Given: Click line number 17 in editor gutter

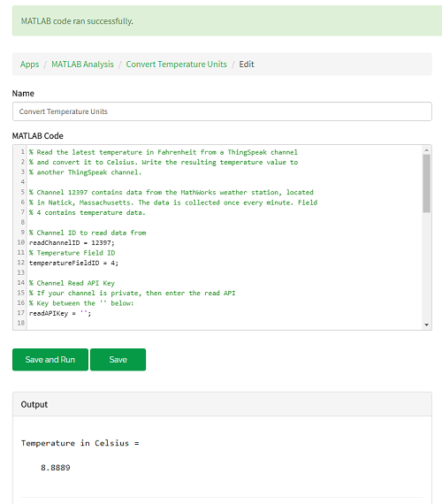Looking at the screenshot, I should point(21,313).
